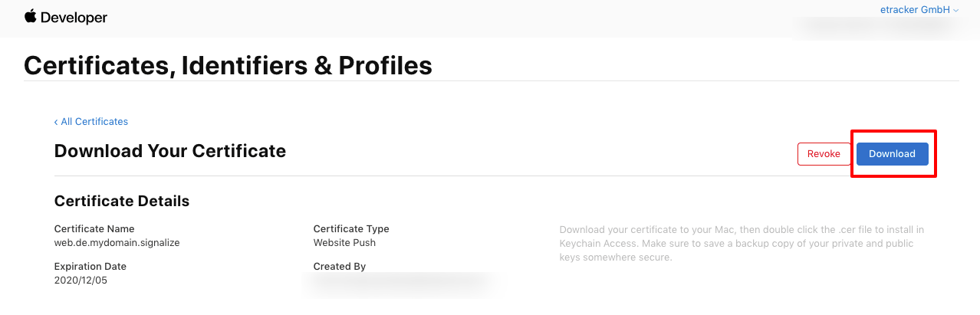
Task: Click the Website Push certificate type value
Action: tap(344, 242)
